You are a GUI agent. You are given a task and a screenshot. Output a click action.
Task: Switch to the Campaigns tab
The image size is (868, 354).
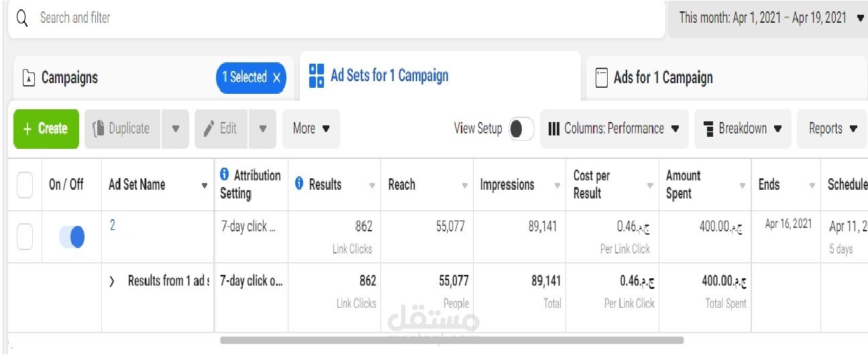point(70,78)
